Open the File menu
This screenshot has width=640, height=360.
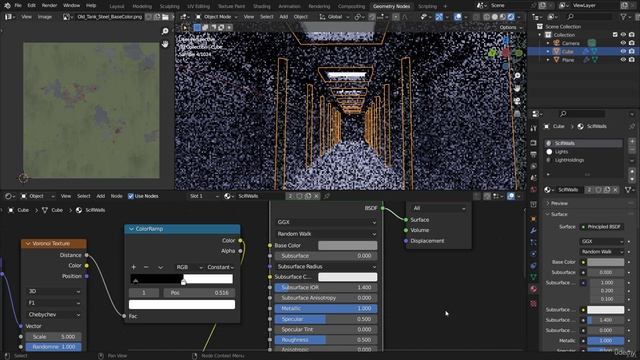click(18, 6)
